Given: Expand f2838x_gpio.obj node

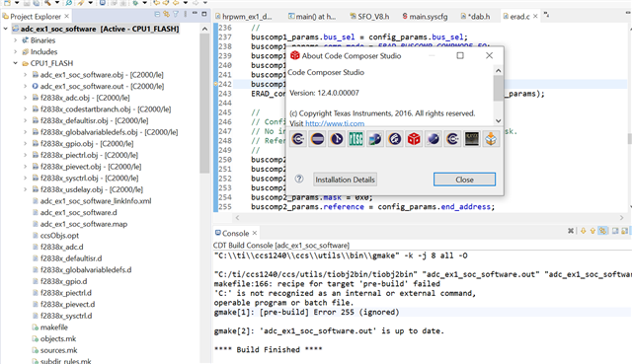Looking at the screenshot, I should coord(25,143).
